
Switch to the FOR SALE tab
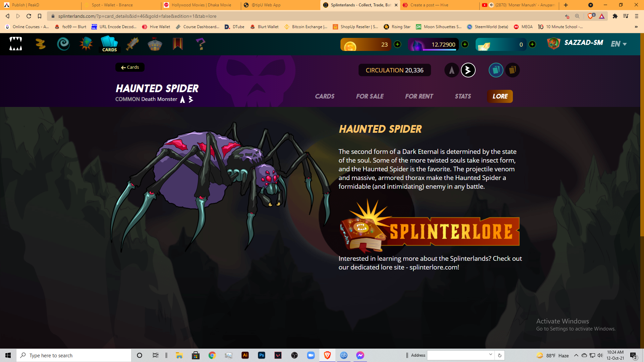[x=370, y=97]
